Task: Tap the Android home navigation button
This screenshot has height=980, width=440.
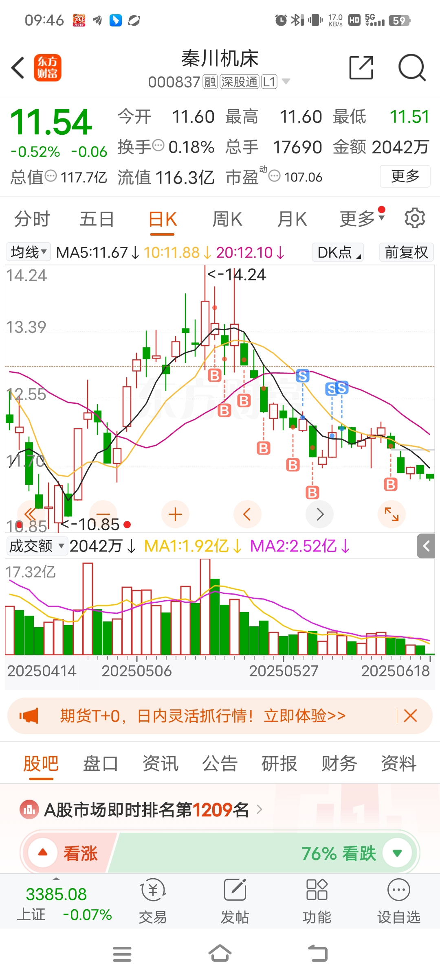Action: (x=220, y=954)
